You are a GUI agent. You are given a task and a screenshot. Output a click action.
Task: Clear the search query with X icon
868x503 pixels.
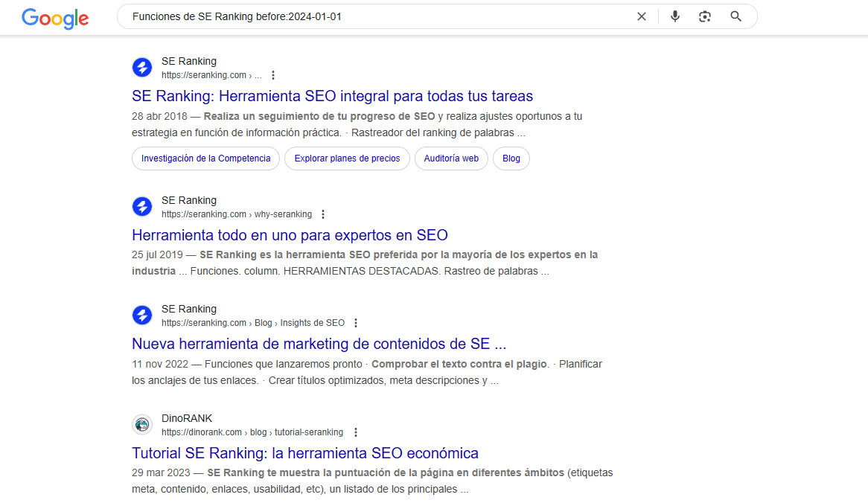[642, 16]
